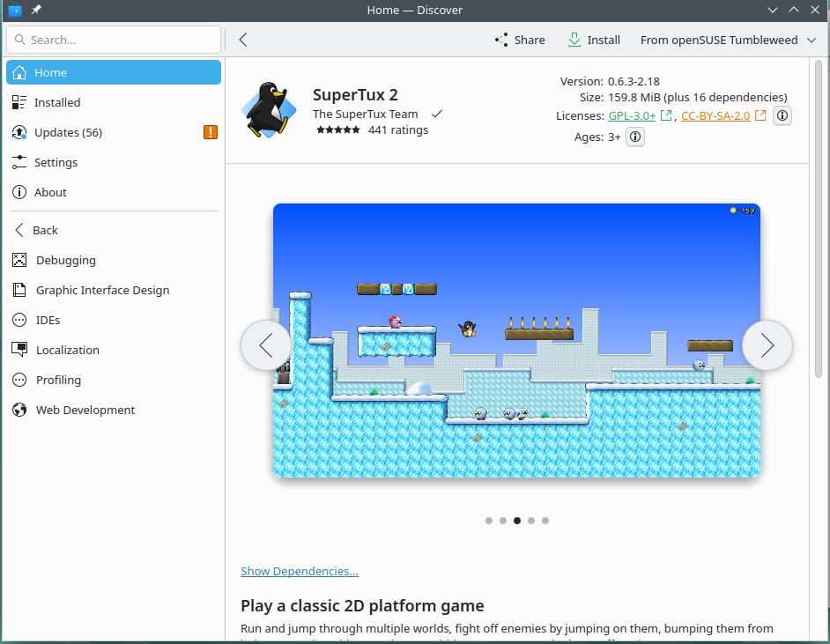The width and height of the screenshot is (830, 644).
Task: Show next screenshot with right arrow
Action: click(767, 345)
